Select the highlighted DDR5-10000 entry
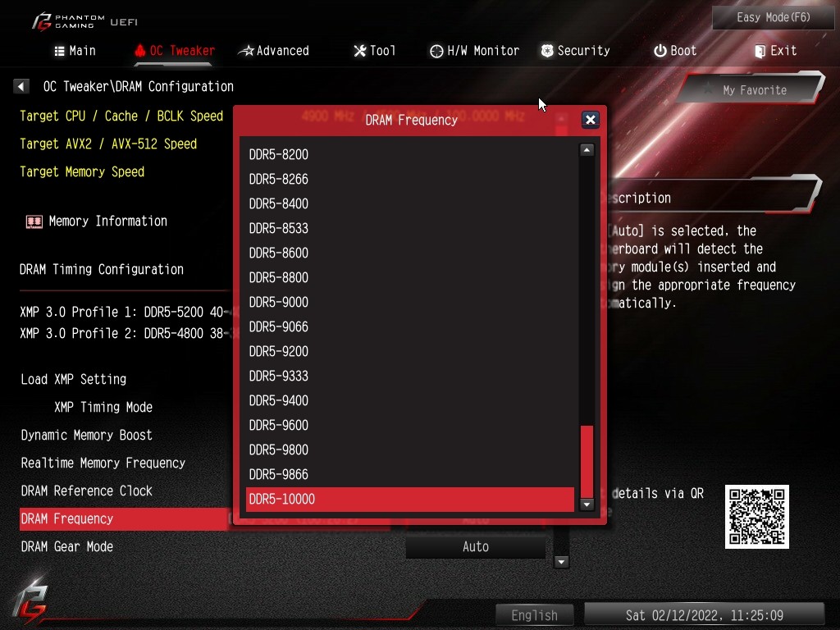This screenshot has width=840, height=630. [x=410, y=500]
